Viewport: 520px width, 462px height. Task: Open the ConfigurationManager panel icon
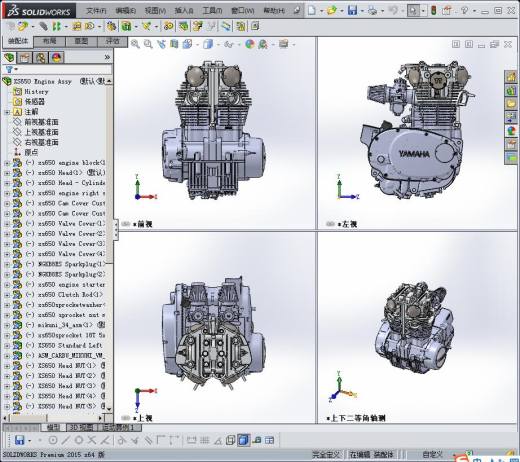41,58
